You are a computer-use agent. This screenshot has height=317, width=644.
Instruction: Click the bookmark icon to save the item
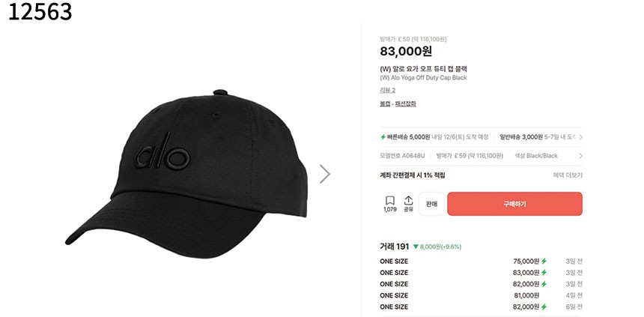coord(389,201)
